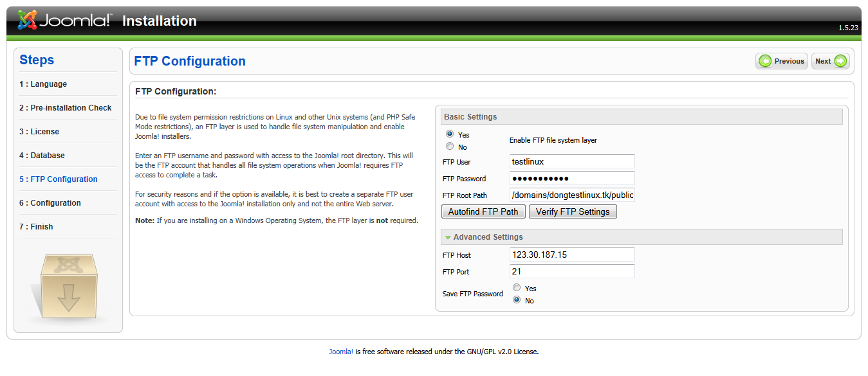Click the Joomla! logo in the header
This screenshot has height=376, width=868.
pyautogui.click(x=64, y=21)
